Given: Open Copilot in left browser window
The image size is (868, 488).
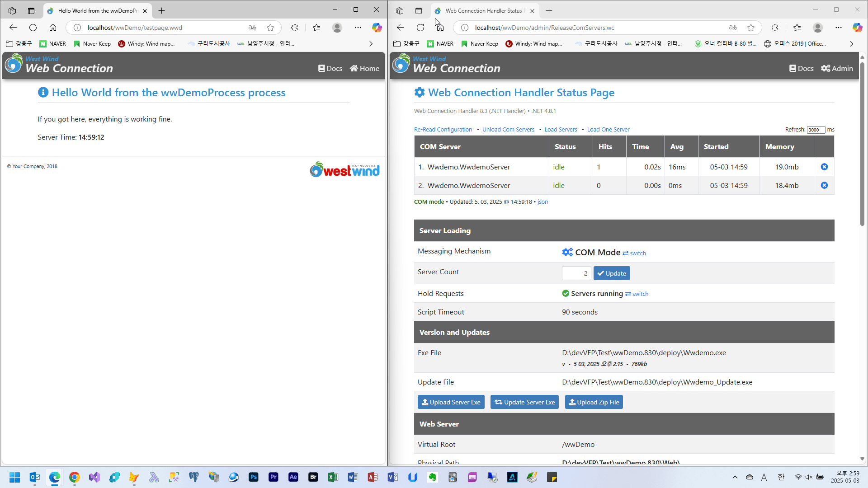Looking at the screenshot, I should coord(377,28).
